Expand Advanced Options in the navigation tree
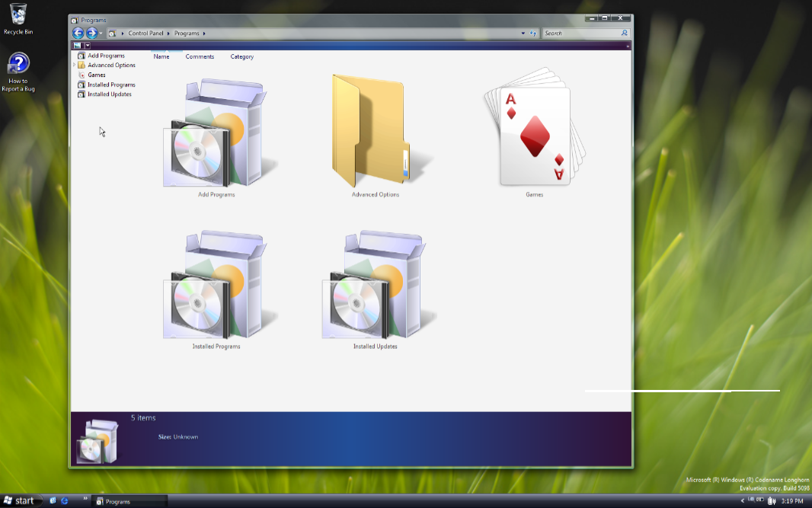 (74, 65)
